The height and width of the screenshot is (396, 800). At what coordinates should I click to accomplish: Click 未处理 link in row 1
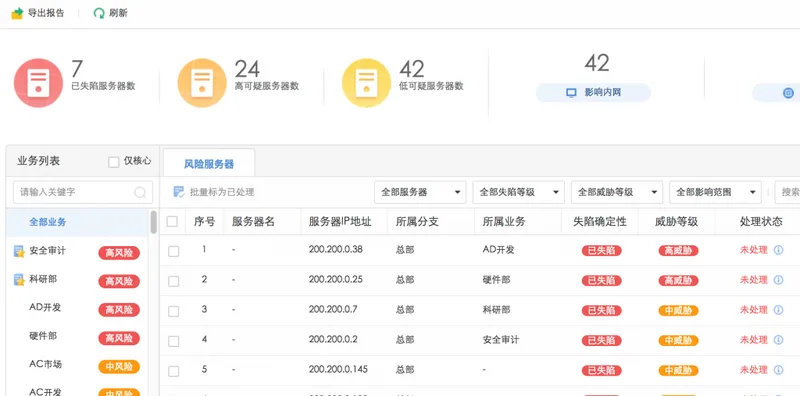(x=754, y=250)
